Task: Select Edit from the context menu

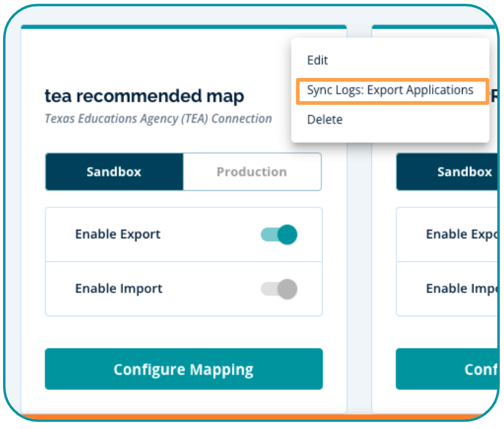Action: 317,60
